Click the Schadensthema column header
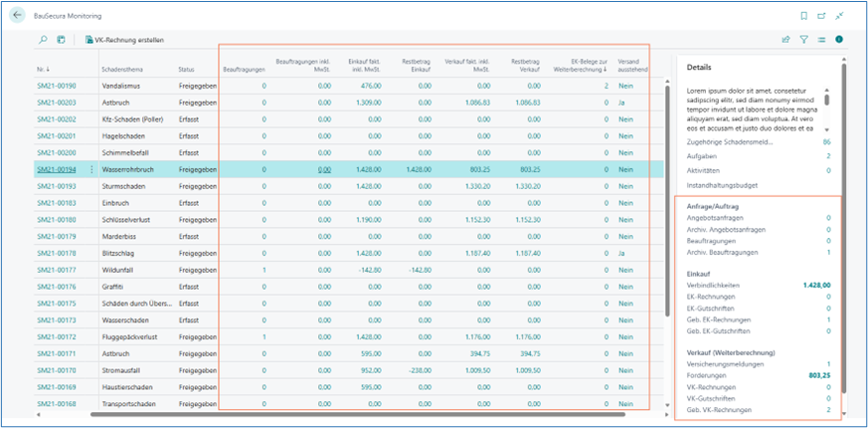 [124, 69]
